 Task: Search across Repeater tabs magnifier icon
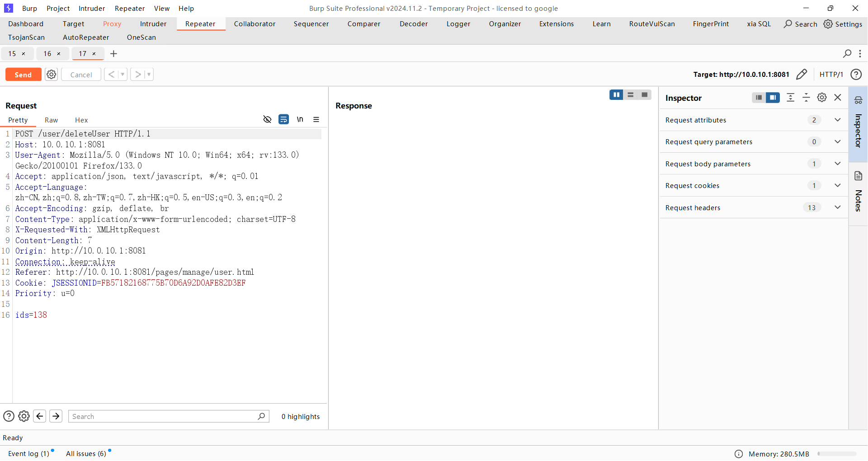[847, 53]
